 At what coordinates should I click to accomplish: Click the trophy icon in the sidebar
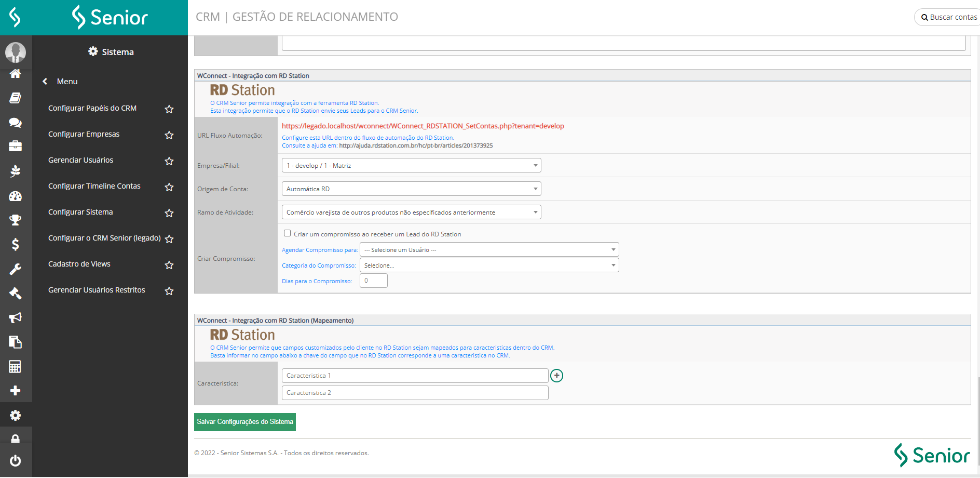click(x=16, y=220)
